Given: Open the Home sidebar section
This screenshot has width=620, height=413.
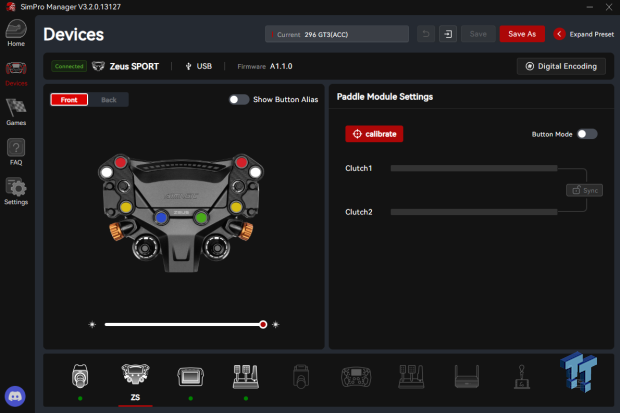Looking at the screenshot, I should tap(16, 33).
